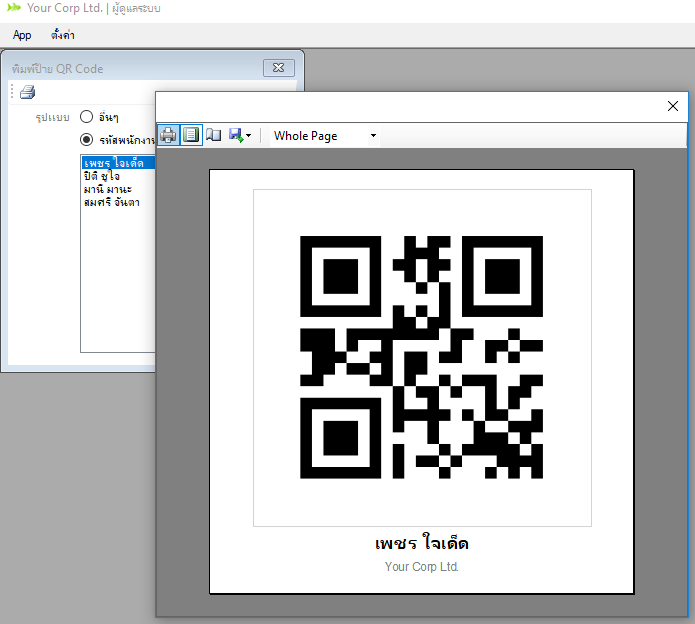Select the รหัสพนักงาน radio option
Screen dimensions: 695x624
coord(86,140)
